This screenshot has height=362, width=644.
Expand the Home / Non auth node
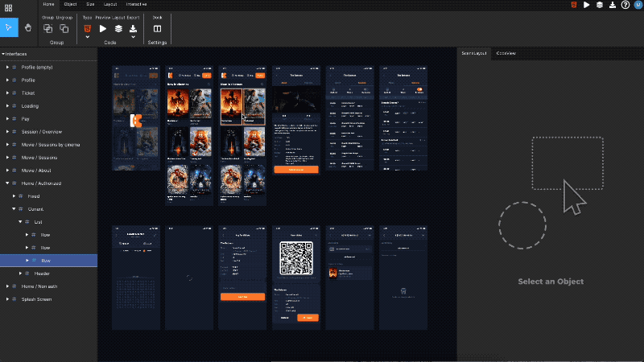click(7, 286)
